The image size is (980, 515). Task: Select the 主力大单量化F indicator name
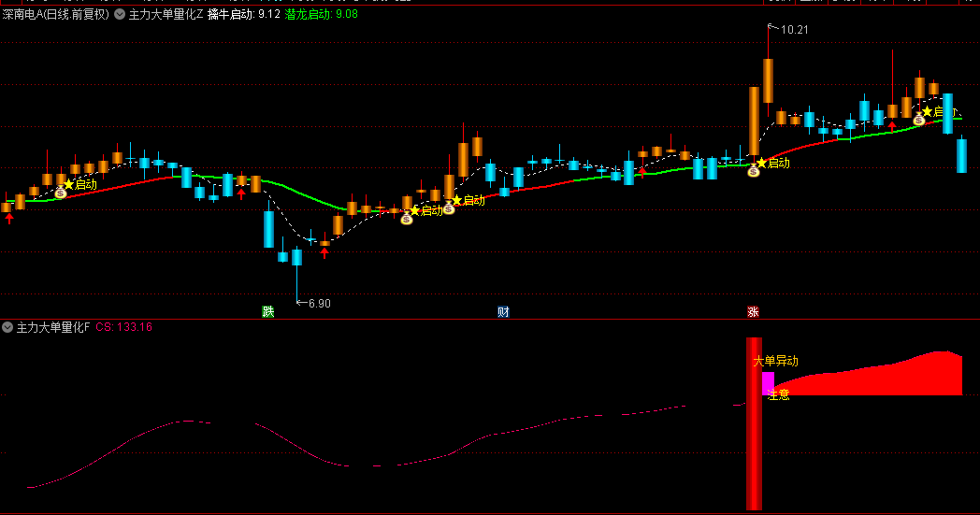(x=53, y=327)
